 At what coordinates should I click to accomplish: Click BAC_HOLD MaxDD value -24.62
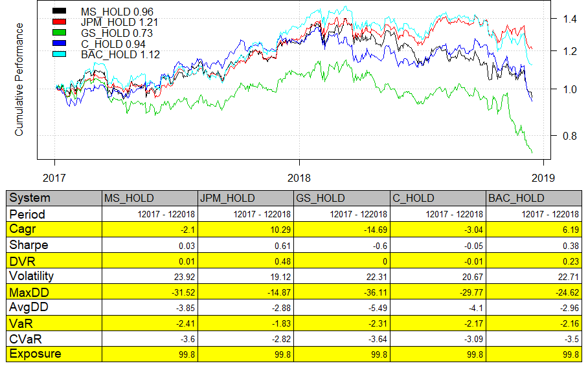[x=567, y=293]
